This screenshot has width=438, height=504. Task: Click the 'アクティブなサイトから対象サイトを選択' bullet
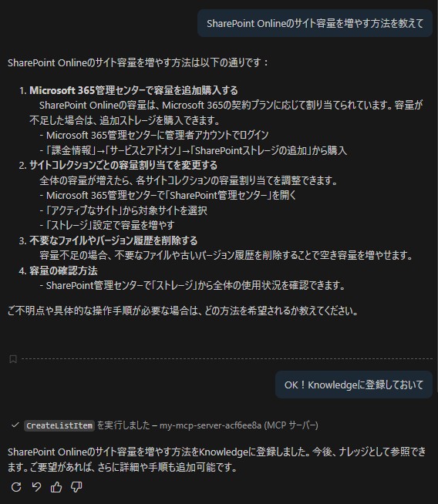(x=123, y=210)
